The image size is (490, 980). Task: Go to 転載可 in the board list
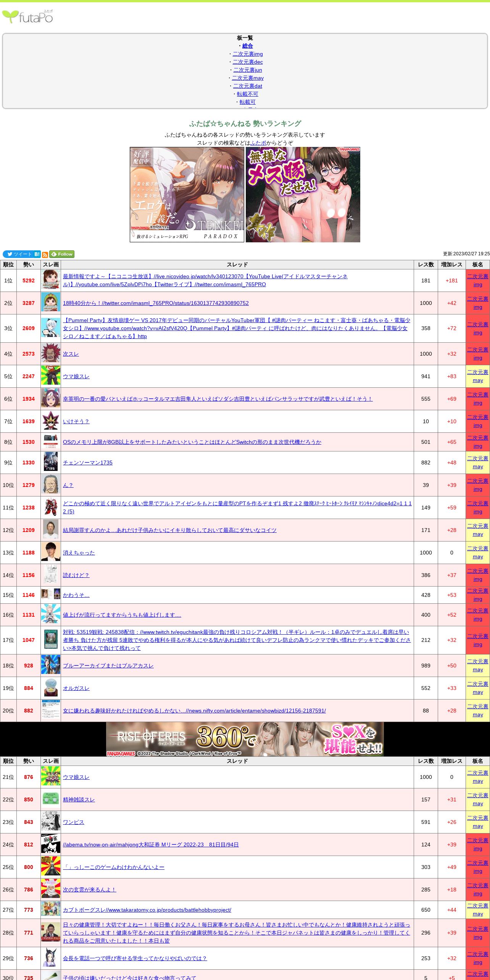point(248,102)
